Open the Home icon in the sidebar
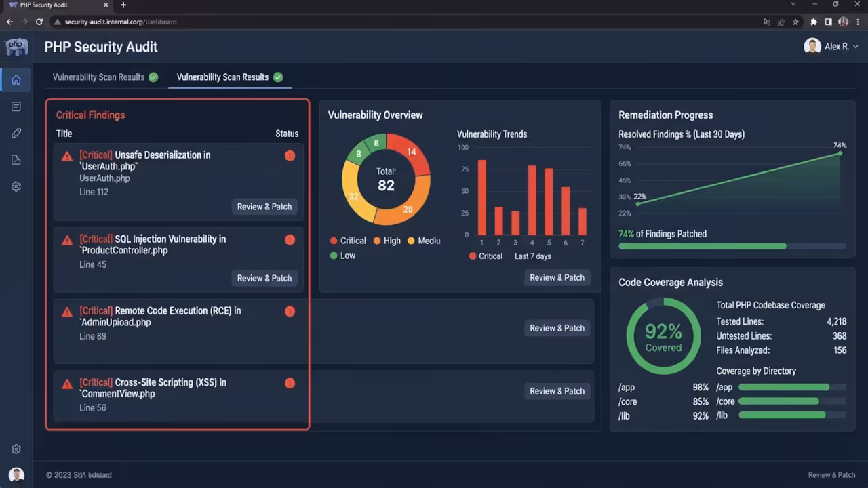Screen dimensions: 868x488 coord(16,80)
